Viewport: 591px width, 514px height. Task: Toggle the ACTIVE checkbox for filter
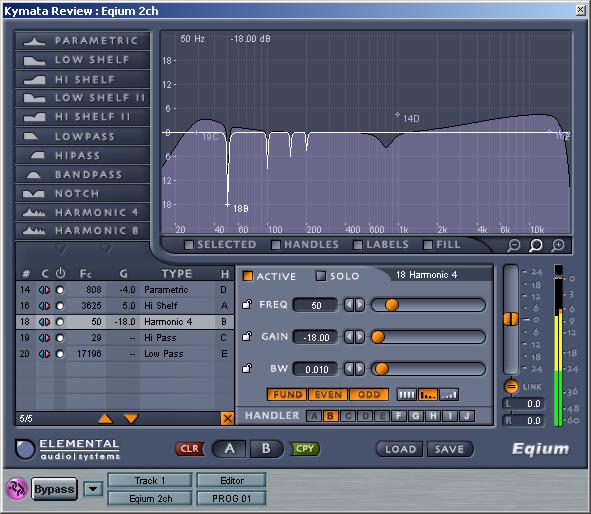(x=248, y=276)
